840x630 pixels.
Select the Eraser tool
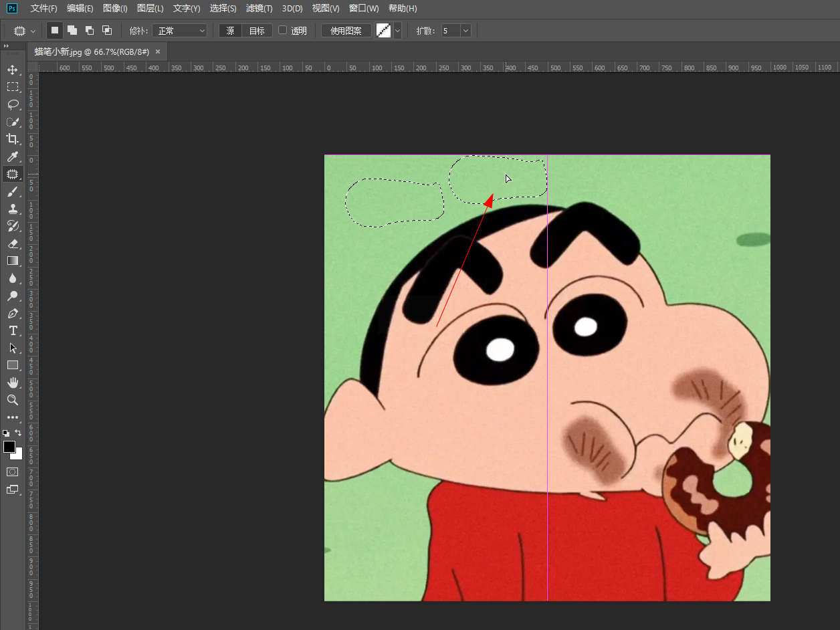[x=13, y=243]
